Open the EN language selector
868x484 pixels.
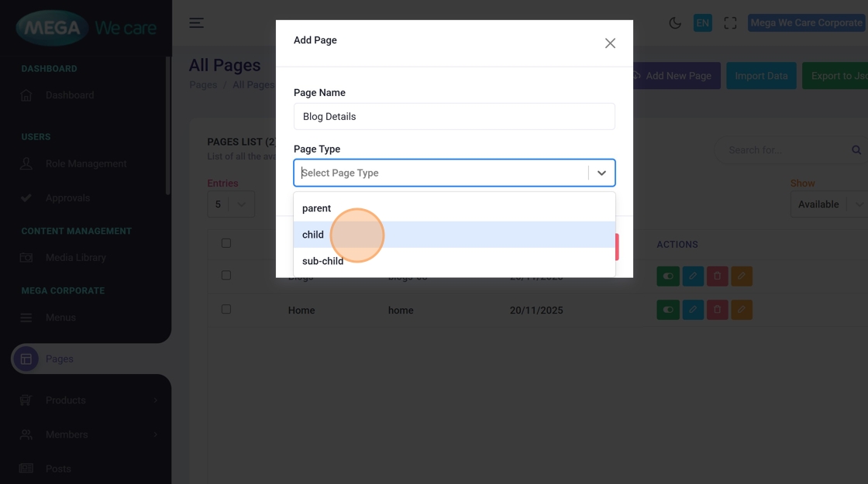(x=703, y=23)
